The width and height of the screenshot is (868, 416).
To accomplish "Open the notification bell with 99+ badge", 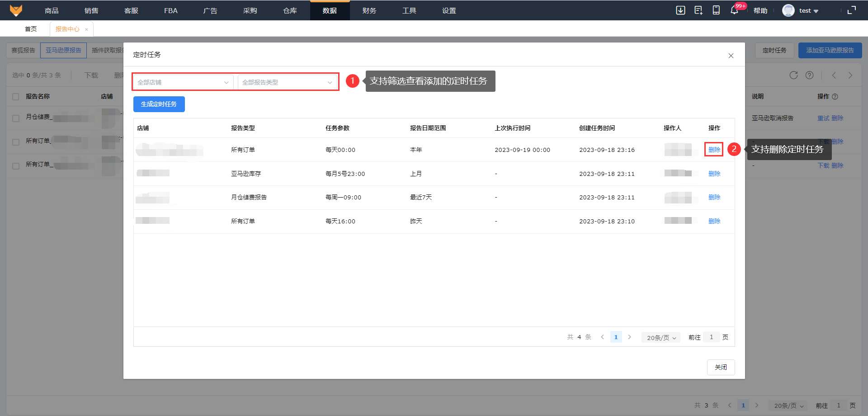I will (734, 10).
